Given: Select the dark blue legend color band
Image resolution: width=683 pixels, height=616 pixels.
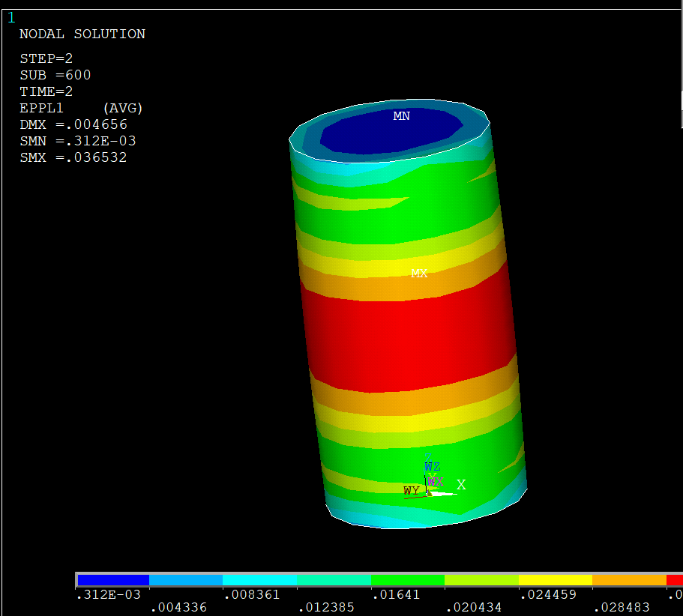Looking at the screenshot, I should coord(113,580).
